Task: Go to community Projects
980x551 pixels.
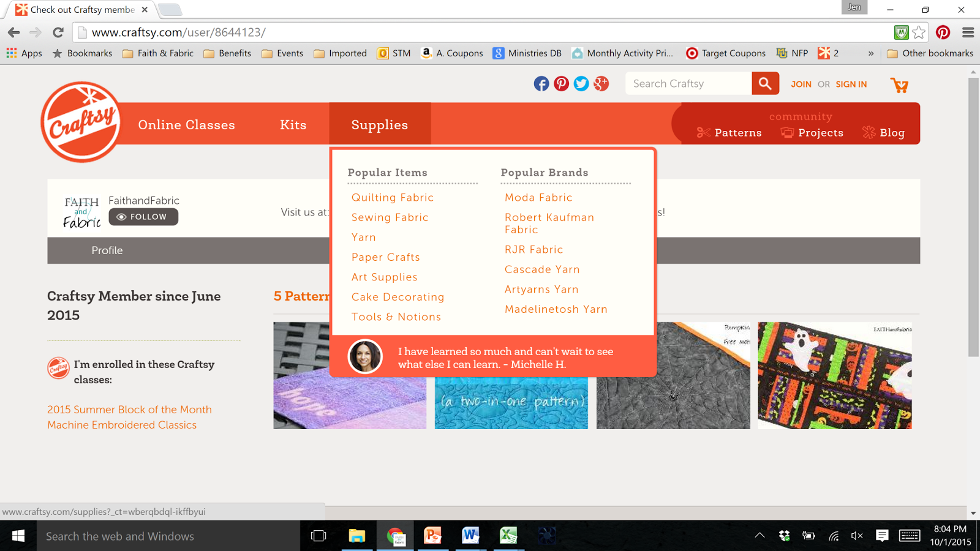Action: click(x=812, y=132)
